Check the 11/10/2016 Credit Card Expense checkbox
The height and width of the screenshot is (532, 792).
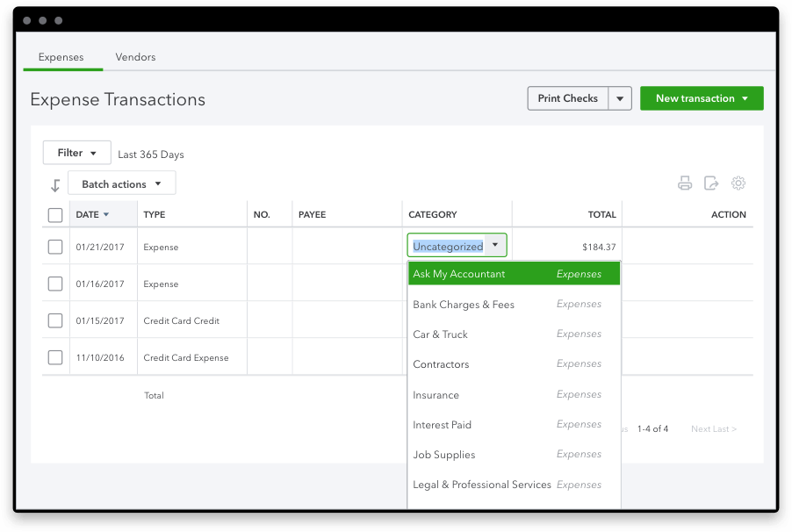click(x=55, y=358)
